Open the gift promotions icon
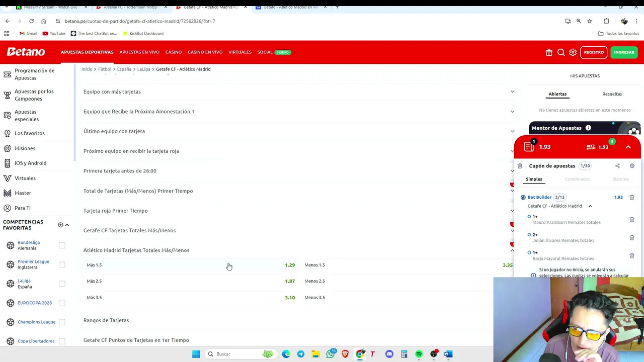Screen dimensions: 644x362 click(549, 52)
